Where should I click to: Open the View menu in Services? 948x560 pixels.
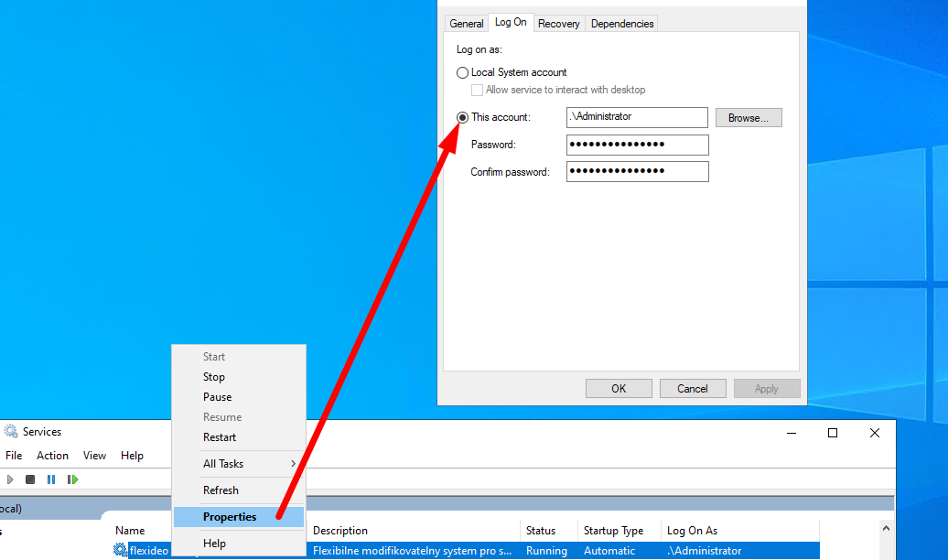pyautogui.click(x=94, y=456)
